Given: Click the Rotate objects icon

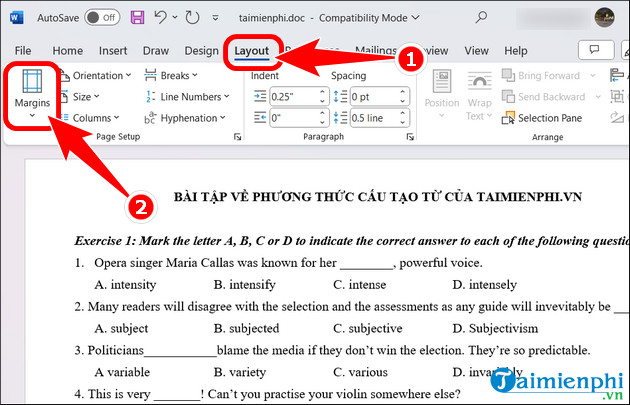Looking at the screenshot, I should (617, 118).
